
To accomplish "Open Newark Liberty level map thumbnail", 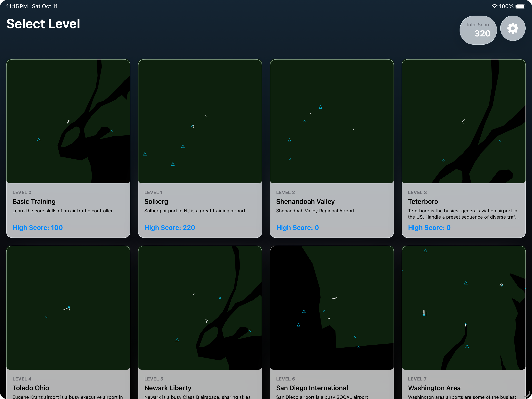I will 200,308.
